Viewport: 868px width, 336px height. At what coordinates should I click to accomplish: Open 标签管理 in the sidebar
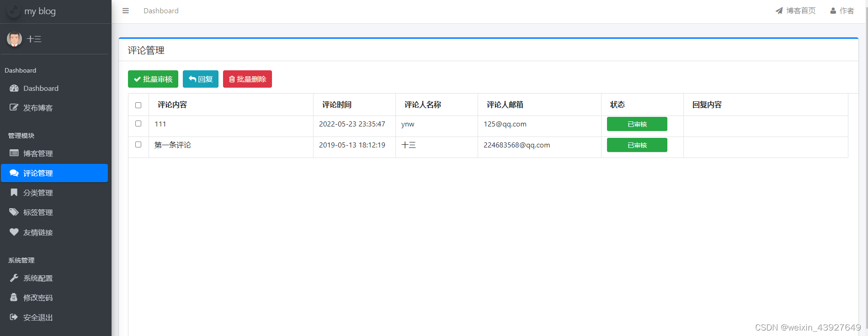click(54, 212)
